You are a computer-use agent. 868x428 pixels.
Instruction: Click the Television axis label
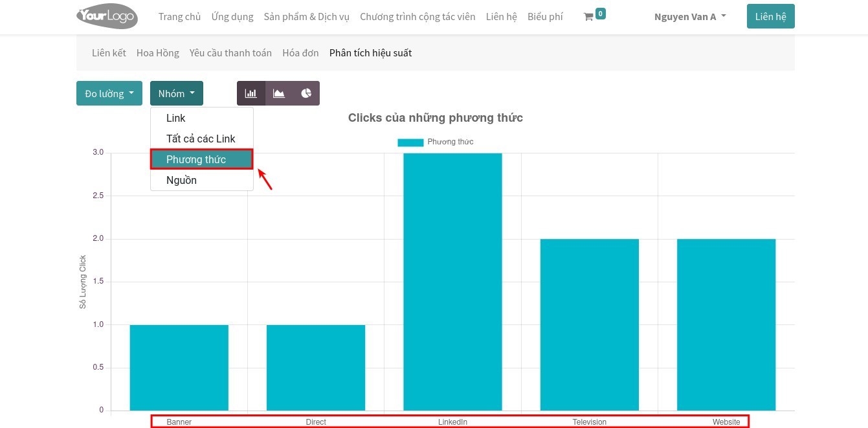(x=590, y=422)
